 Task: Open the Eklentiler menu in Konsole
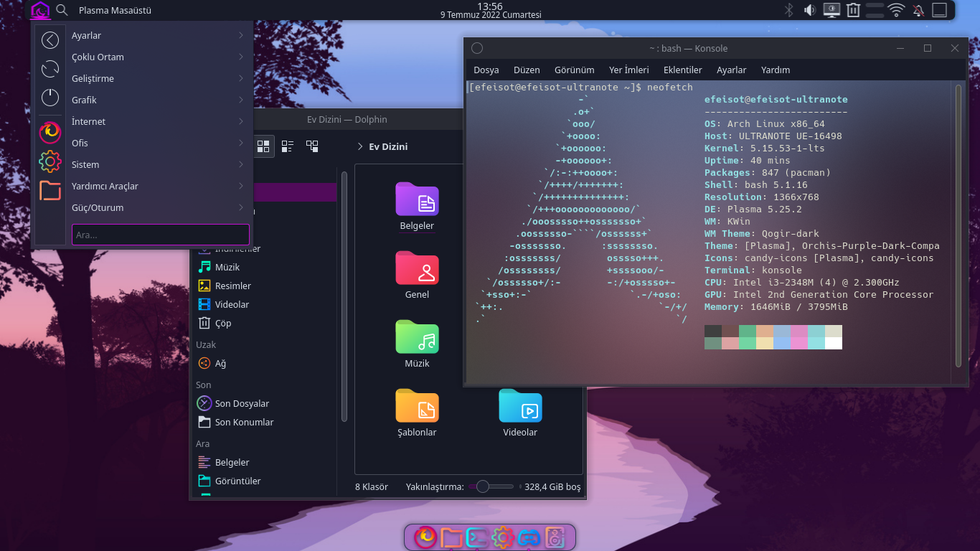[x=683, y=70]
